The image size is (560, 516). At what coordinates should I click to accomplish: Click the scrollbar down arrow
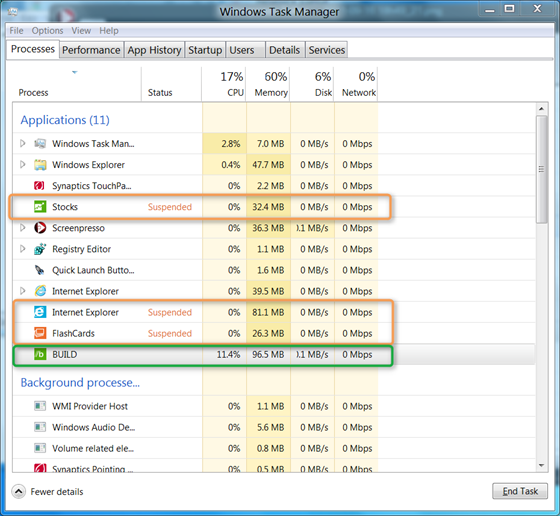tap(541, 465)
